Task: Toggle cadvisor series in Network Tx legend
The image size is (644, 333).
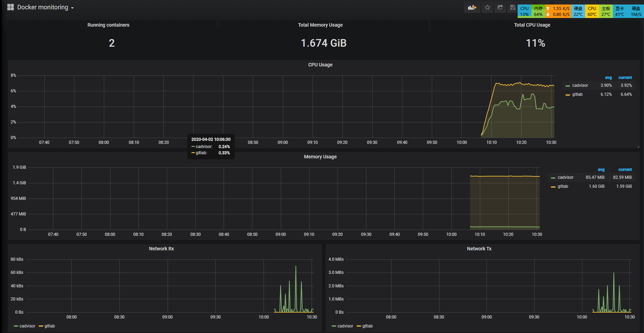Action: pyautogui.click(x=345, y=326)
